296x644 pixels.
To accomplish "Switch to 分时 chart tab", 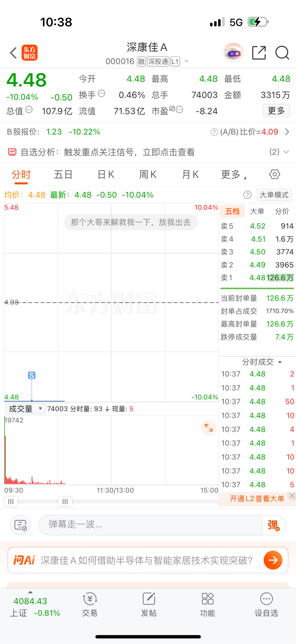I will (x=21, y=175).
